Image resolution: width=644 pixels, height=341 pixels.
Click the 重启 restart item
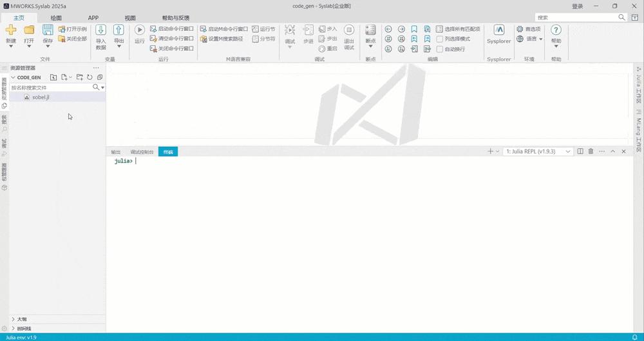[328, 48]
